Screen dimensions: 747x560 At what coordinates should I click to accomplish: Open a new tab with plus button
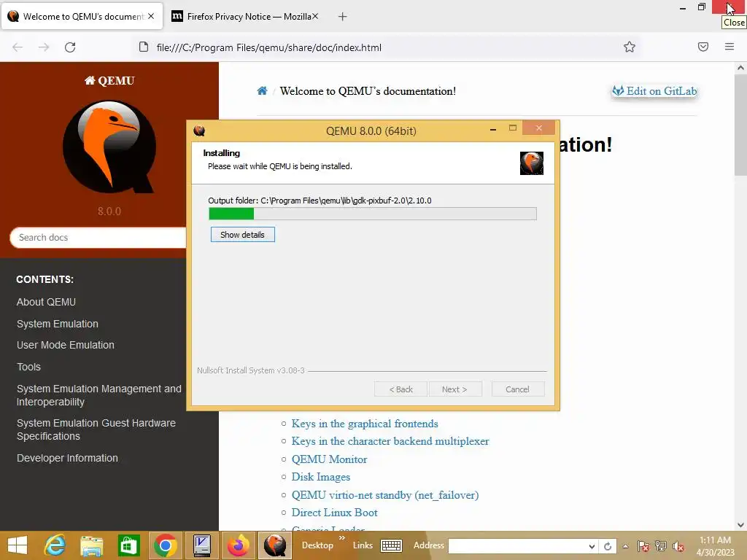pyautogui.click(x=342, y=17)
